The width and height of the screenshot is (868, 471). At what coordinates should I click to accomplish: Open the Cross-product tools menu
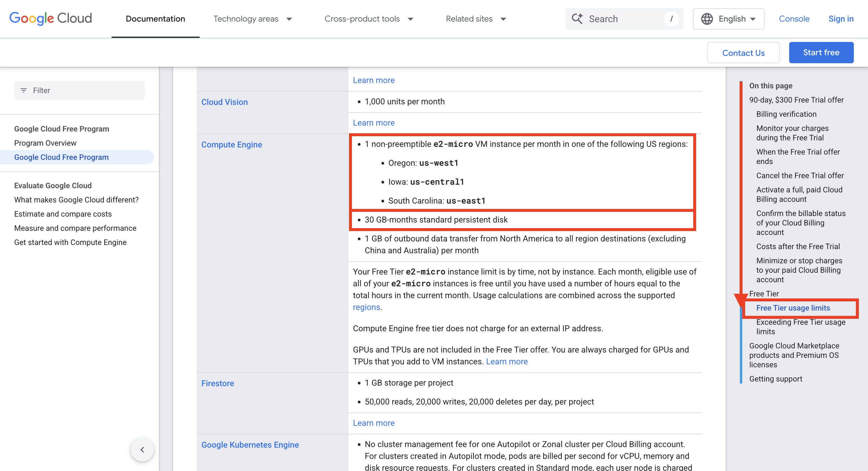[x=369, y=19]
